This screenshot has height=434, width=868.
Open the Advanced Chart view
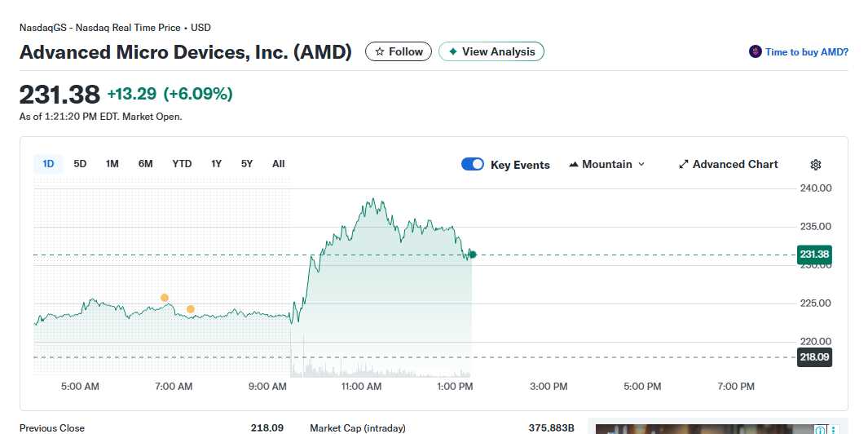coord(728,164)
